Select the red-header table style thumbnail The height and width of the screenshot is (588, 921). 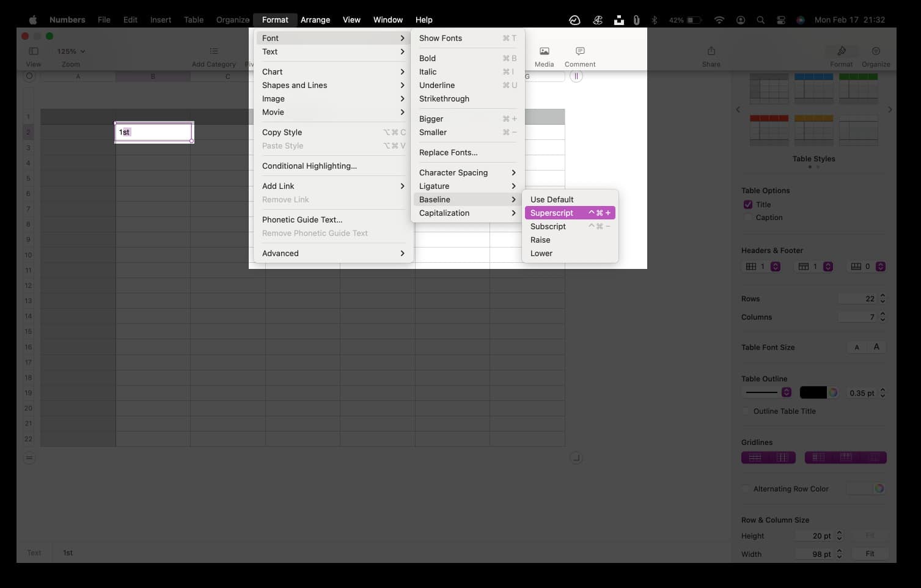[x=769, y=130]
